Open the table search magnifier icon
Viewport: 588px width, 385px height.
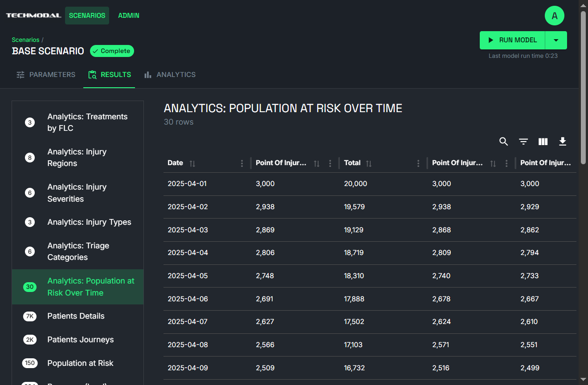coord(503,142)
